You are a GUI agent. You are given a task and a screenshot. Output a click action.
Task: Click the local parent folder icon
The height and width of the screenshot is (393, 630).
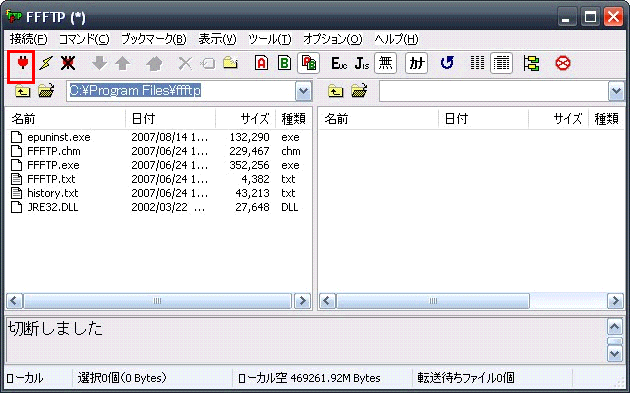(22, 91)
